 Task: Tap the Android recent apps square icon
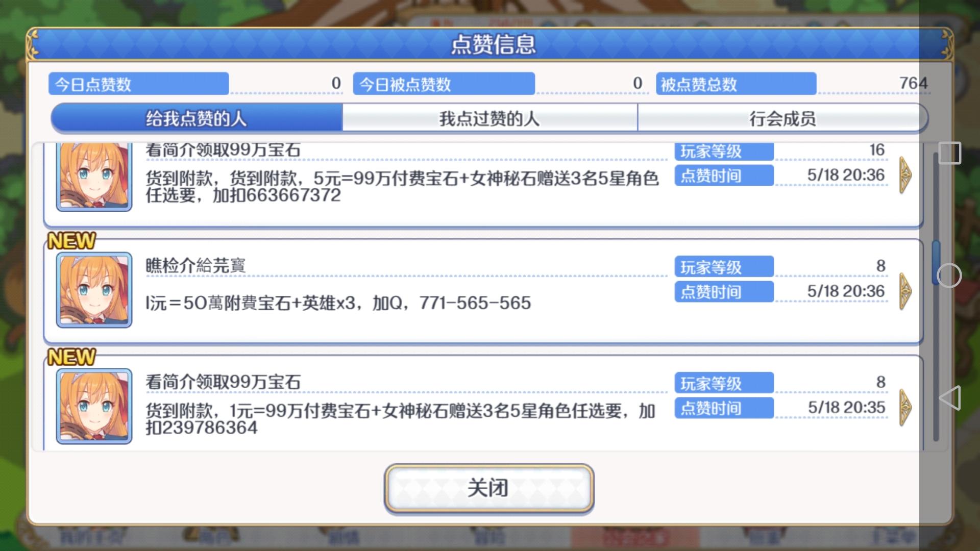pyautogui.click(x=949, y=153)
